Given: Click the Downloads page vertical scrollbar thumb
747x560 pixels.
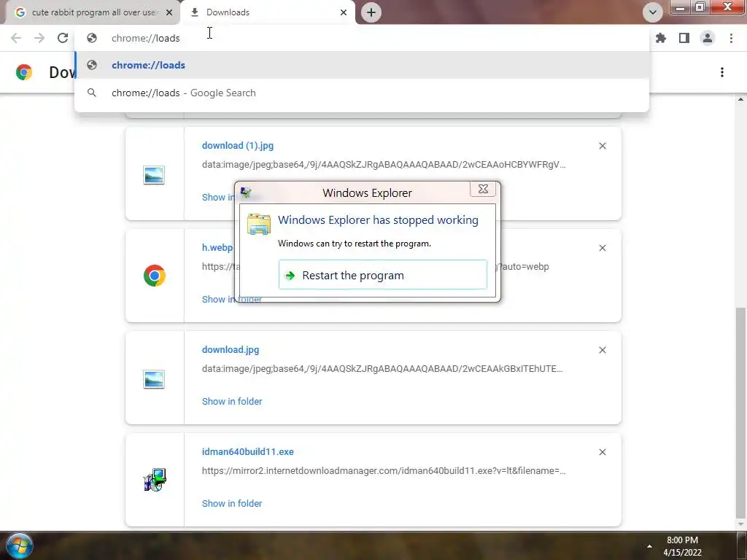Looking at the screenshot, I should (740, 413).
